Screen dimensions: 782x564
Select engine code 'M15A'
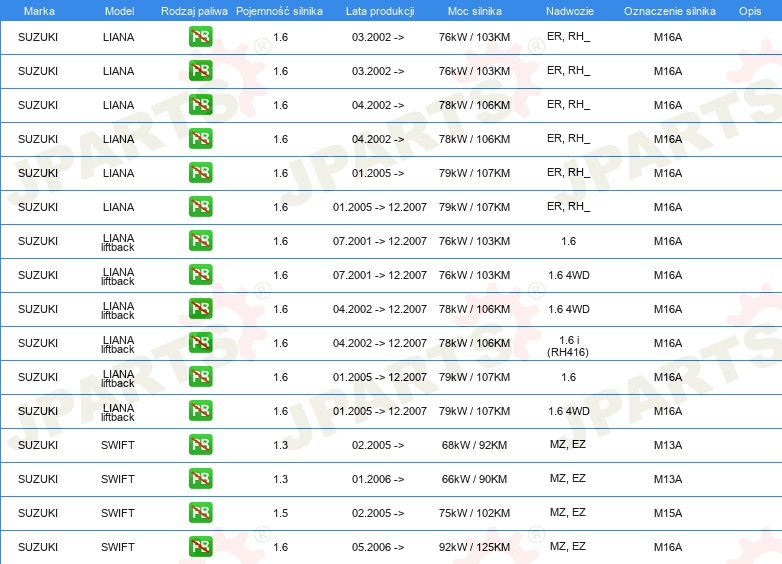[668, 513]
